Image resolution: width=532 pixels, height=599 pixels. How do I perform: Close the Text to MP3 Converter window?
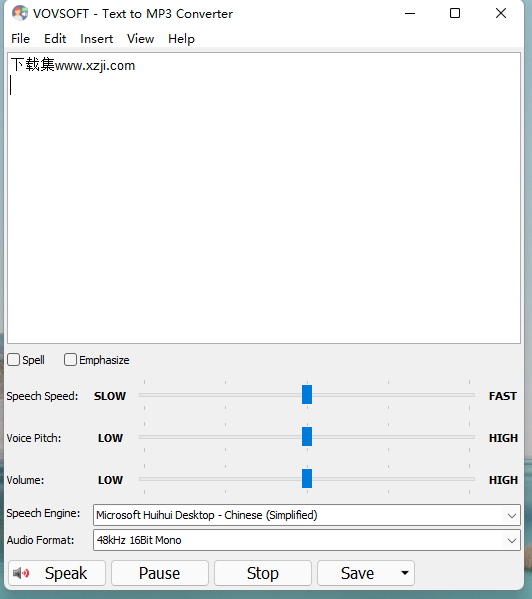[x=501, y=13]
